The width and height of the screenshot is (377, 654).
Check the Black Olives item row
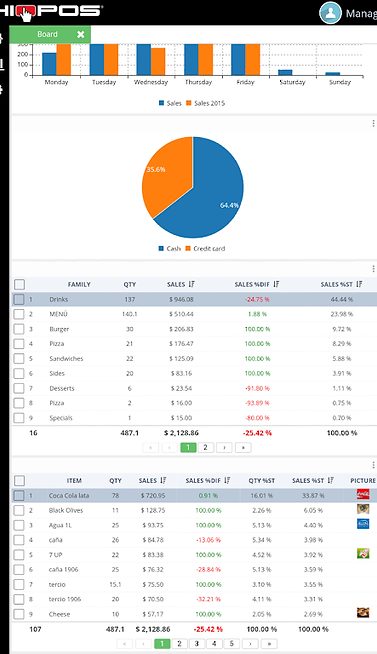coord(19,510)
